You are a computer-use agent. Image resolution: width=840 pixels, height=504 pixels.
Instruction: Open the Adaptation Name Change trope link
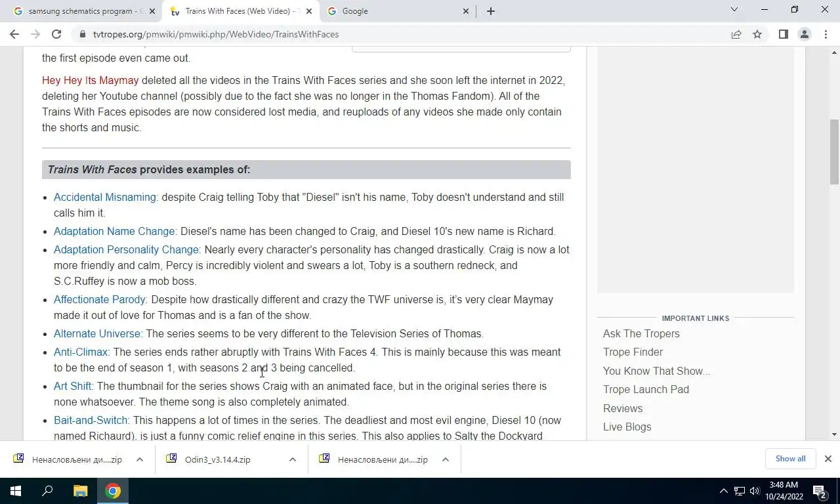114,231
